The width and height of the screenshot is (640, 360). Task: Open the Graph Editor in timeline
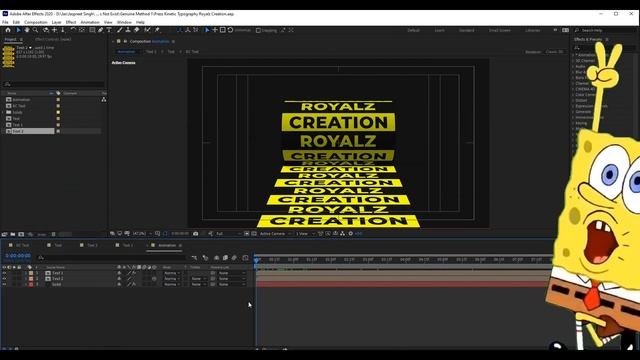coord(245,258)
